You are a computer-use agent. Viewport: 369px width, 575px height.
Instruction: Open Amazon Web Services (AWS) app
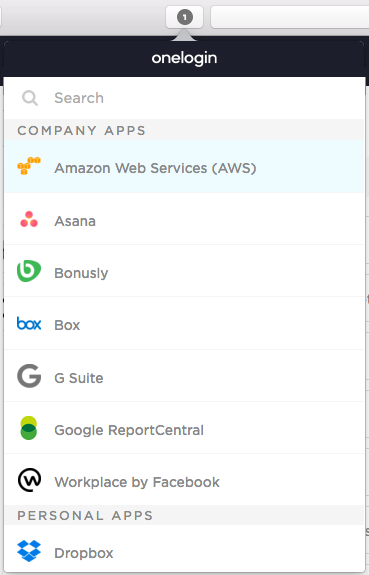coord(184,167)
